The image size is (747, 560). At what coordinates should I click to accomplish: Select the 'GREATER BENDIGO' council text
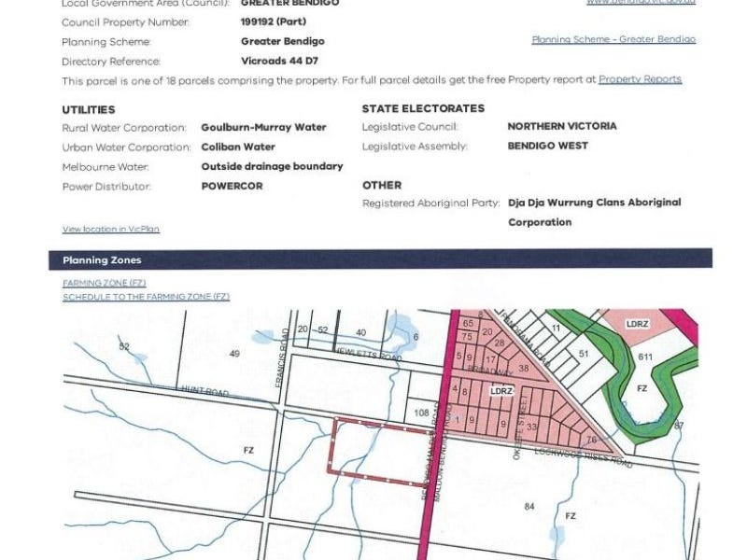(289, 3)
